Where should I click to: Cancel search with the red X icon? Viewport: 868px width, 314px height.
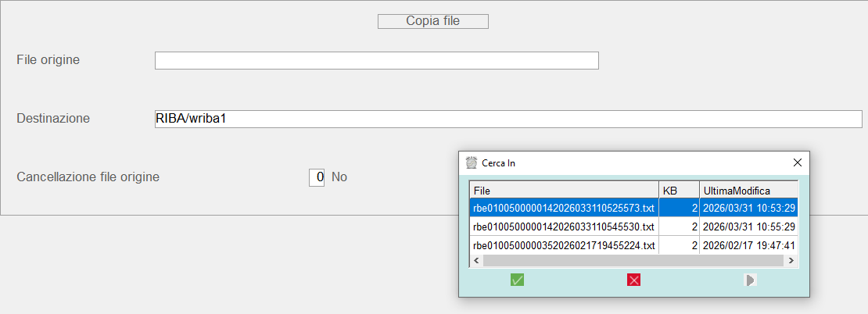(633, 280)
